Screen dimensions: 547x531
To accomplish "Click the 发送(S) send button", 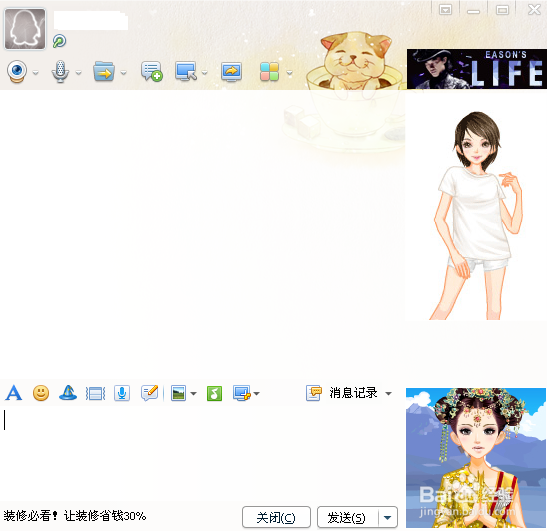I will tap(347, 517).
